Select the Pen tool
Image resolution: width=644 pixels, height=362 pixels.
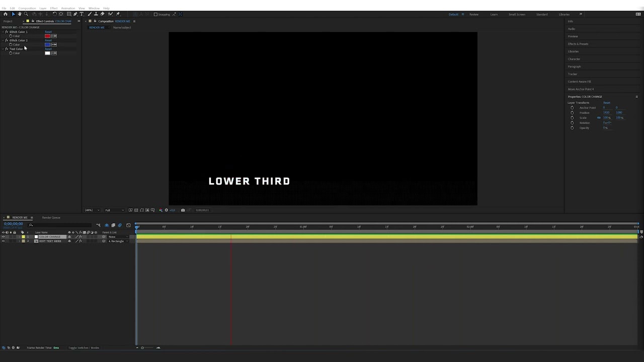[x=75, y=14]
